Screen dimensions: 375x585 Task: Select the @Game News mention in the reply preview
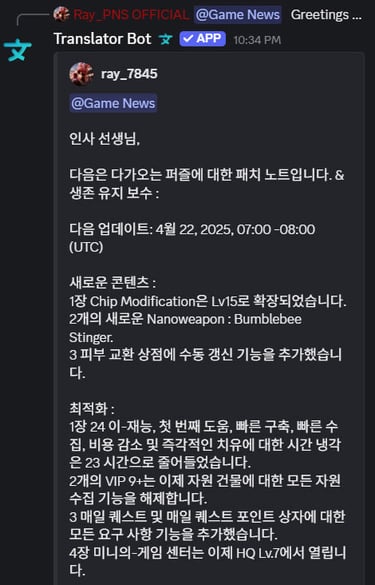(238, 15)
